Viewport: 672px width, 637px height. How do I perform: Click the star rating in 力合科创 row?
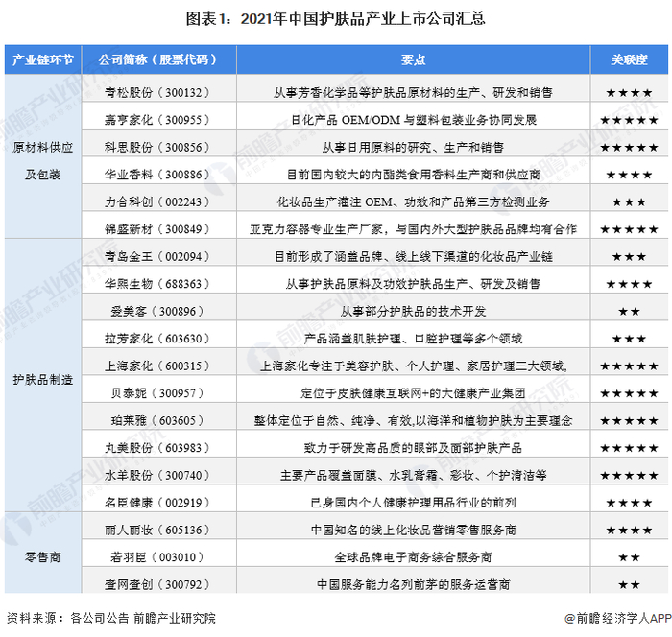(629, 201)
